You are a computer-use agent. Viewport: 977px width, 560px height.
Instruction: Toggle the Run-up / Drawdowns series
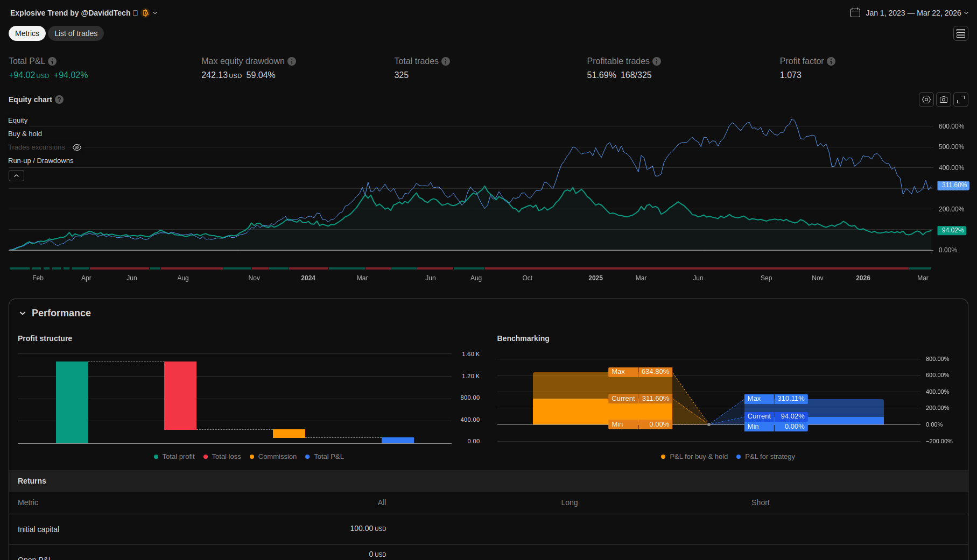click(x=40, y=161)
